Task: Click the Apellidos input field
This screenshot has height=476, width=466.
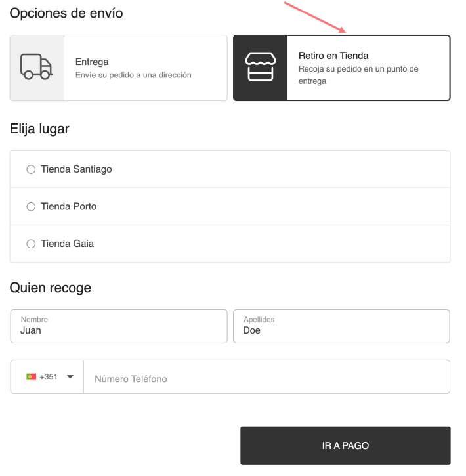Action: 341,326
